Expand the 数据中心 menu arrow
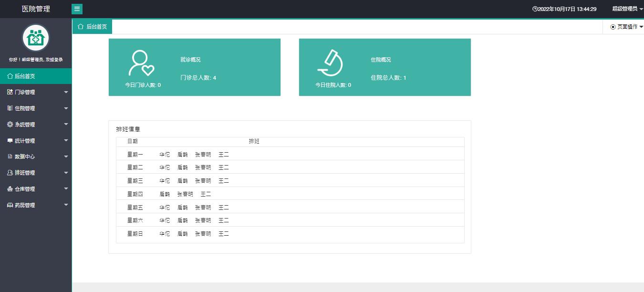The image size is (644, 292). coord(66,156)
